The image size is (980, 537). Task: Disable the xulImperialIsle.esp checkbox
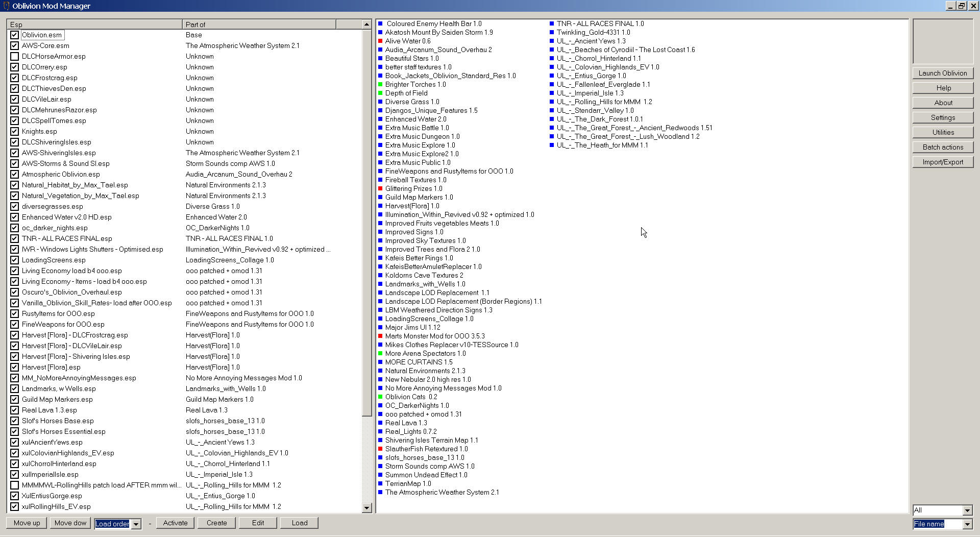pyautogui.click(x=14, y=474)
